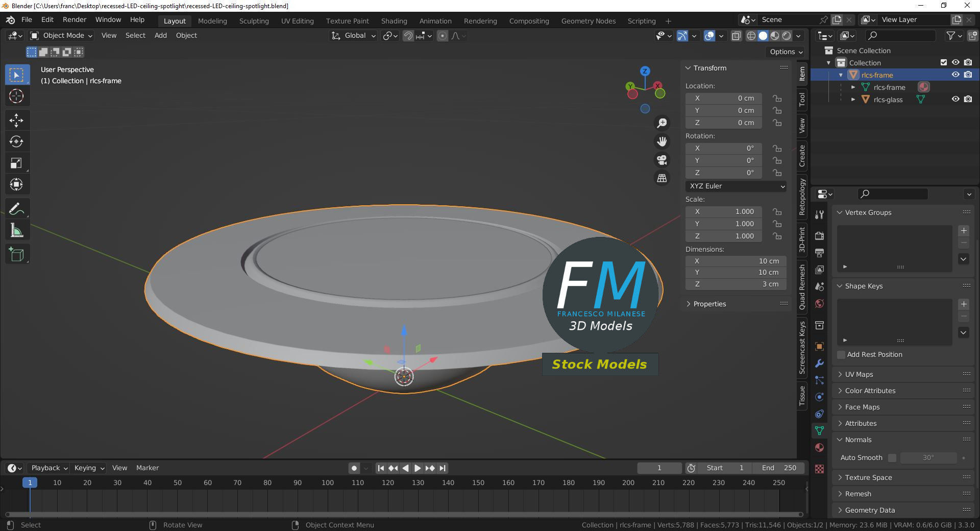Toggle the snapping magnet icon
980x531 pixels.
click(408, 36)
